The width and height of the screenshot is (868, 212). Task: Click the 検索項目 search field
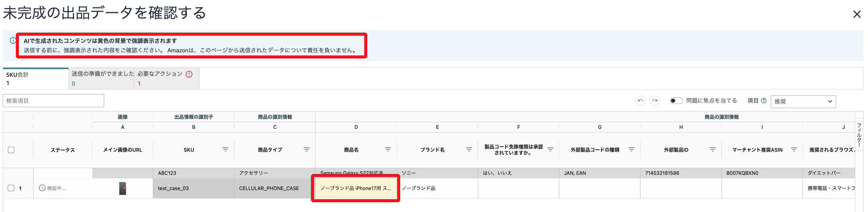point(53,101)
